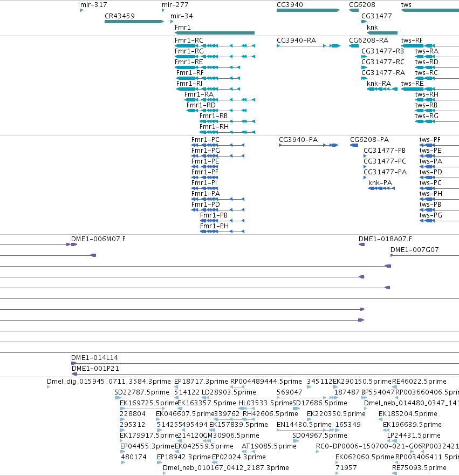Click EST EP18717.3prime
This screenshot has width=459, height=476.
[201, 381]
